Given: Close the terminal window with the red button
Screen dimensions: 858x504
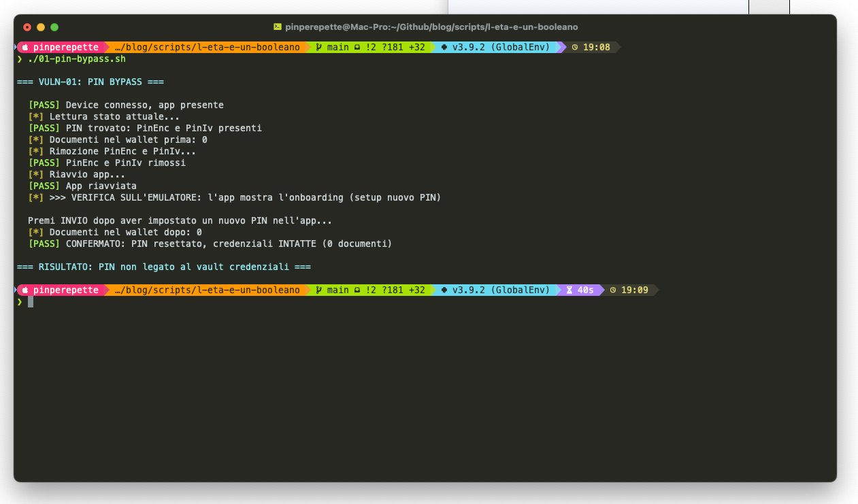Looking at the screenshot, I should (27, 27).
